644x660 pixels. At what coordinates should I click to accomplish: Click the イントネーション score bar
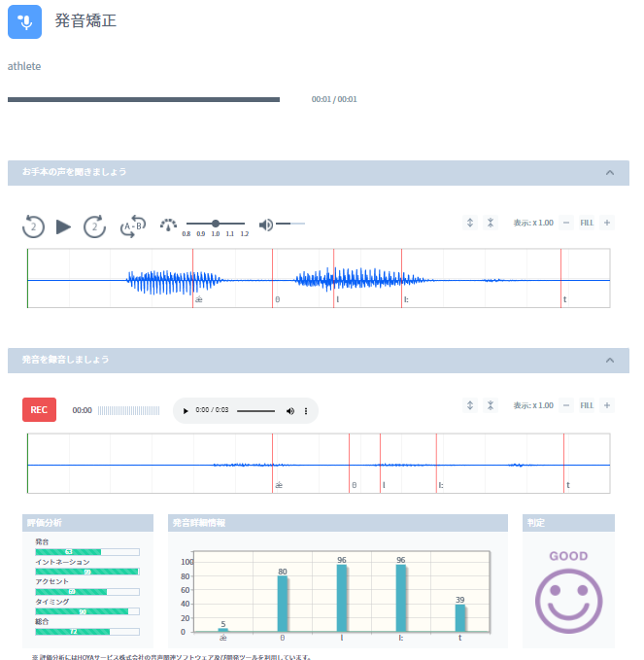tap(87, 572)
